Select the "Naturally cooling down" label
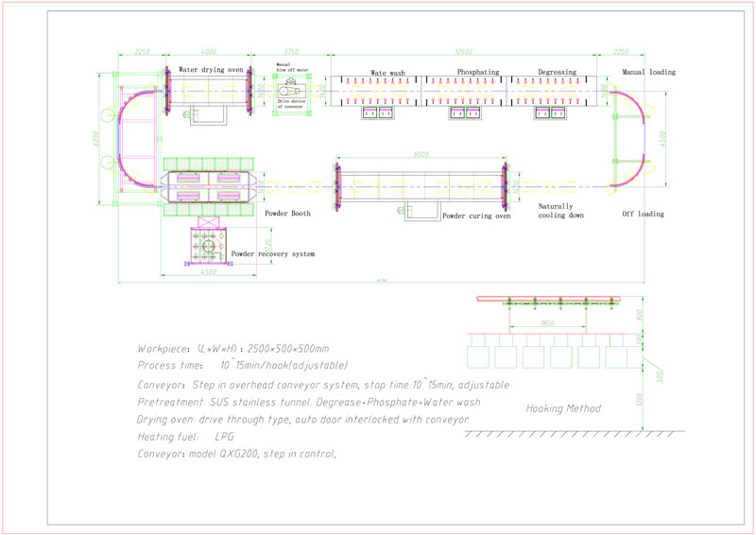This screenshot has width=756, height=535. pyautogui.click(x=560, y=210)
